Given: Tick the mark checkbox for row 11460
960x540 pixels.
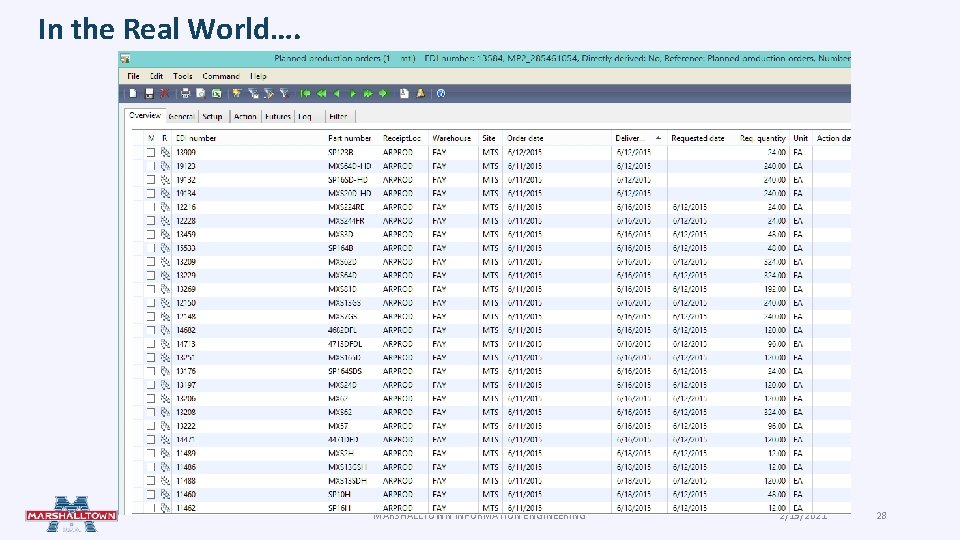Looking at the screenshot, I should (151, 494).
